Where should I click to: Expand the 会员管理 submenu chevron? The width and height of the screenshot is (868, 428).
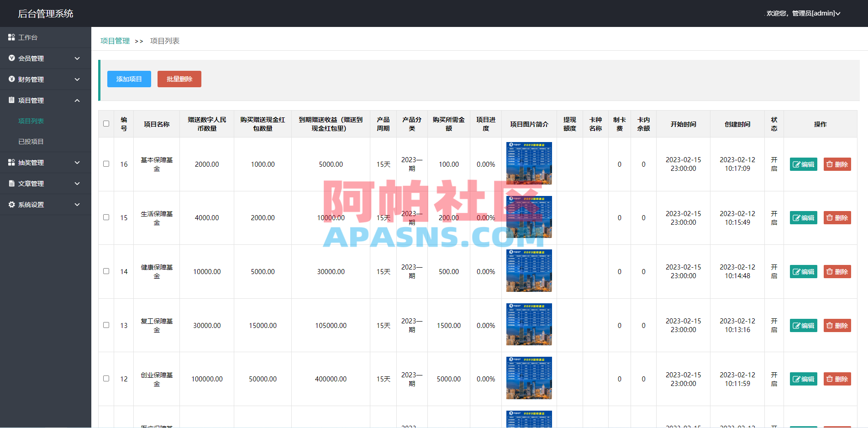point(77,58)
